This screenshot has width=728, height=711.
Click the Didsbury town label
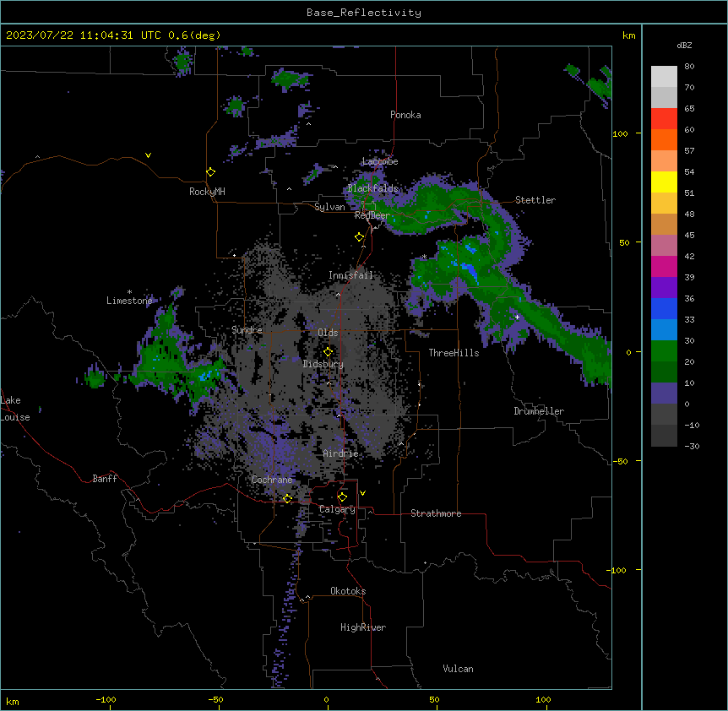(x=323, y=364)
